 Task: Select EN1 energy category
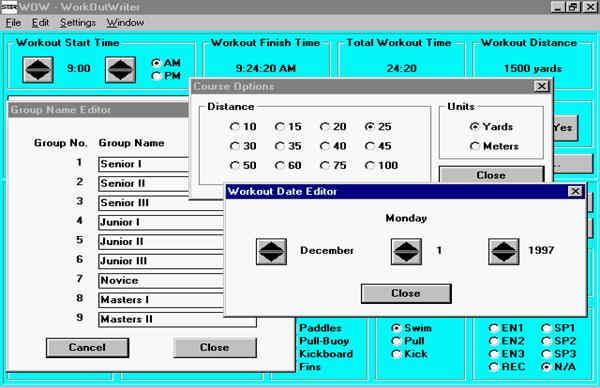pos(506,328)
